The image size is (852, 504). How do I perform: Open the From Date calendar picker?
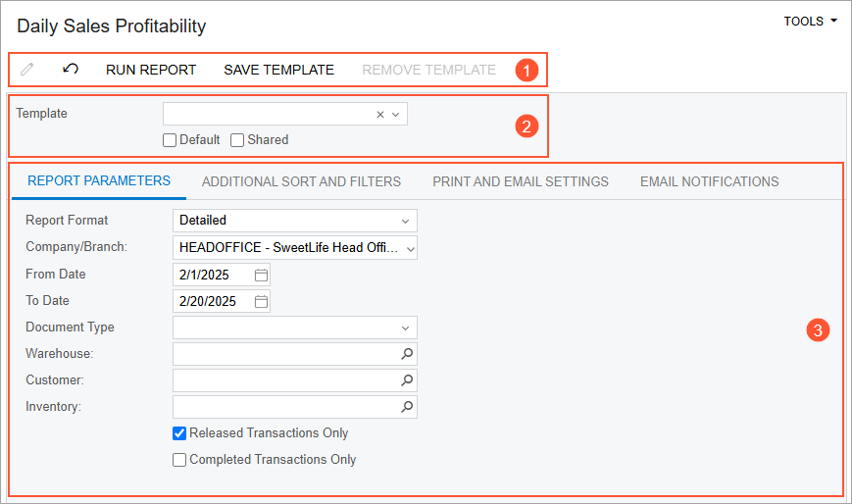click(x=261, y=275)
